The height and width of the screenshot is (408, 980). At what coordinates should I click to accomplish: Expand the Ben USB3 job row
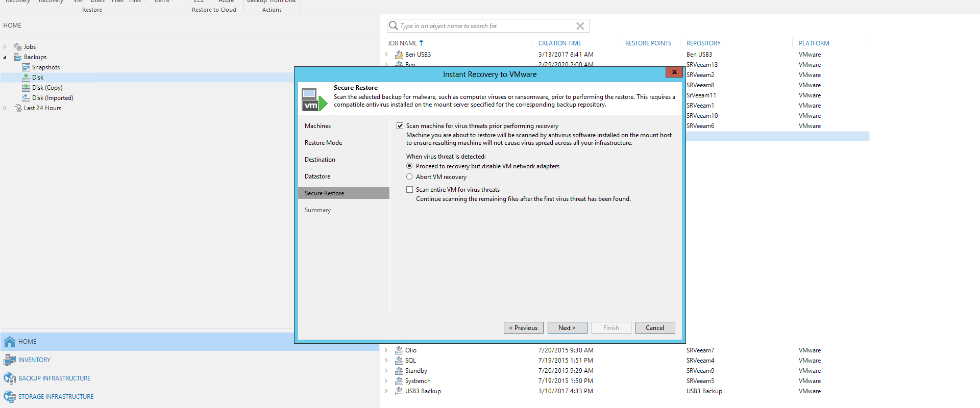pyautogui.click(x=386, y=55)
